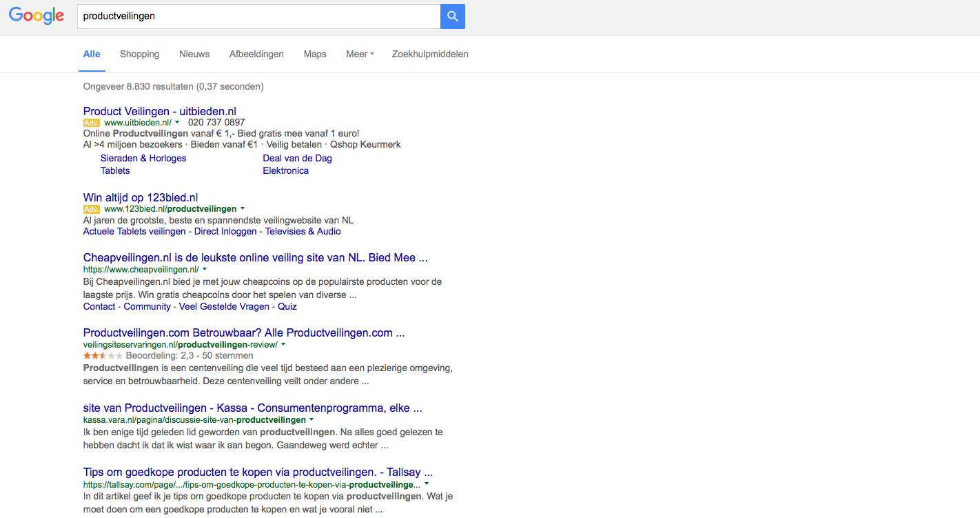The height and width of the screenshot is (518, 980).
Task: Click text Beoordeling: 2,3 - 50 stemmen
Action: 190,355
